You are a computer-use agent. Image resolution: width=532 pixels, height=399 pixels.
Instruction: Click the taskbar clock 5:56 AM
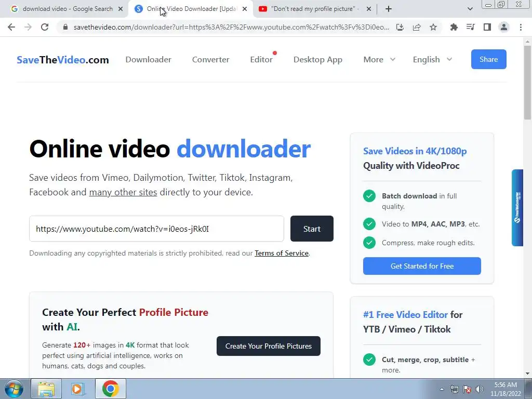click(506, 389)
